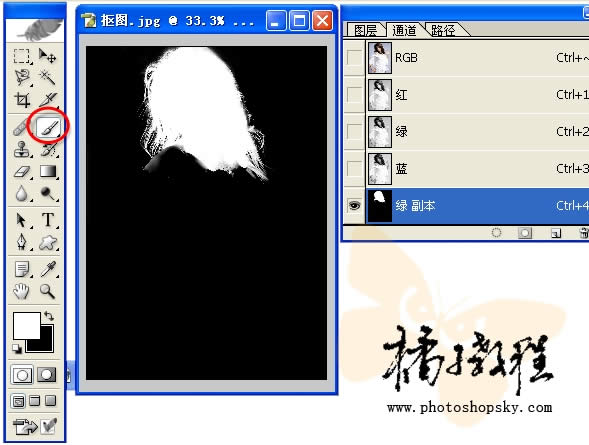Screen dimensions: 589x445
Task: Select the 绿 副本 channel row
Action: [x=477, y=205]
